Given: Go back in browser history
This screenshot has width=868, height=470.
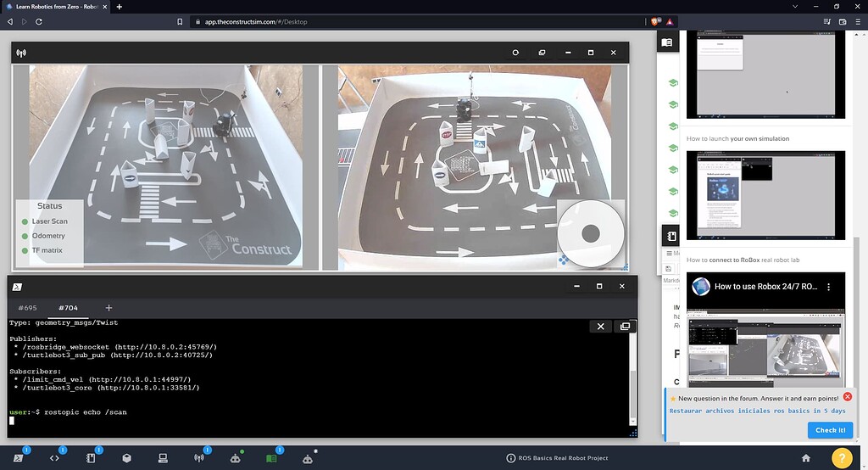Looking at the screenshot, I should pos(10,21).
